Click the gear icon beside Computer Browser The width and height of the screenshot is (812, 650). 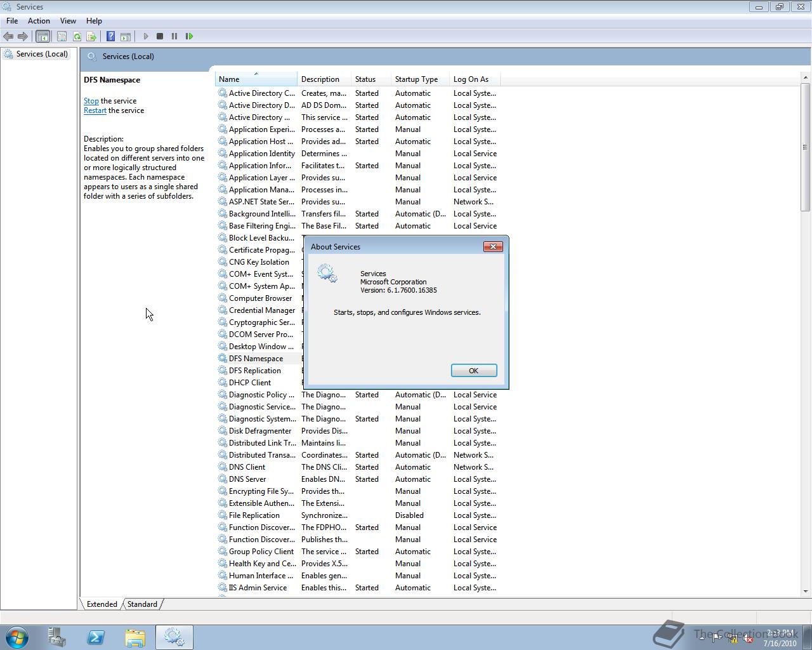coord(223,298)
